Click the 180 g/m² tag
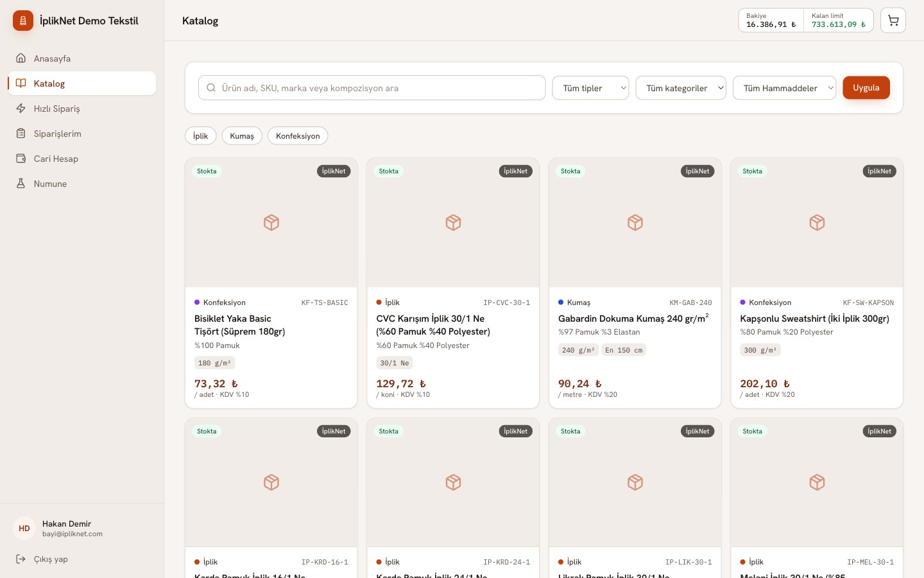 coord(214,363)
